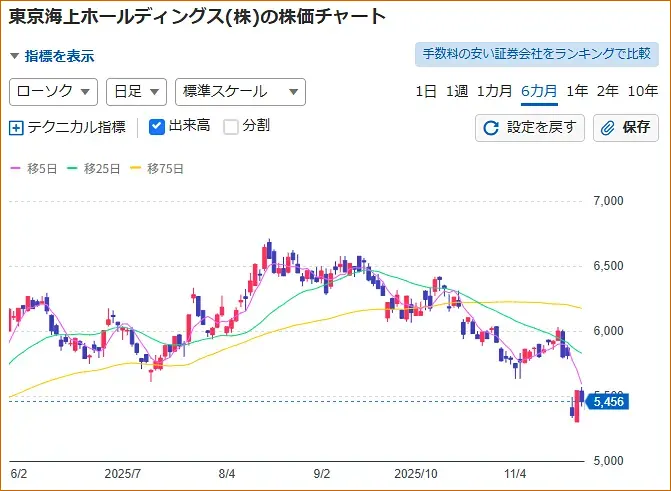Click the reset settings circular arrow icon

tap(491, 127)
